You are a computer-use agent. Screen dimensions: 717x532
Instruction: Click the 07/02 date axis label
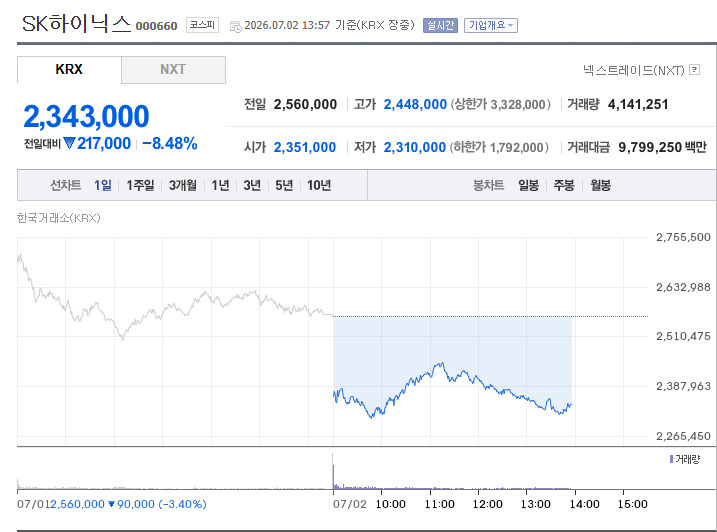(350, 504)
